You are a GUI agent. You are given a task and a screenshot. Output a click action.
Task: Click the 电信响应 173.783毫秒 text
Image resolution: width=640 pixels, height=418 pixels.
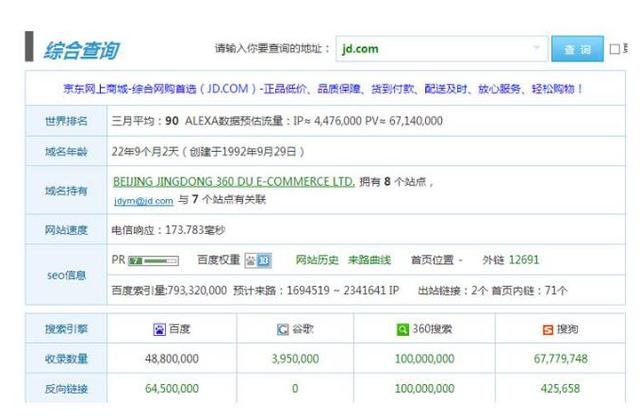[x=168, y=230]
